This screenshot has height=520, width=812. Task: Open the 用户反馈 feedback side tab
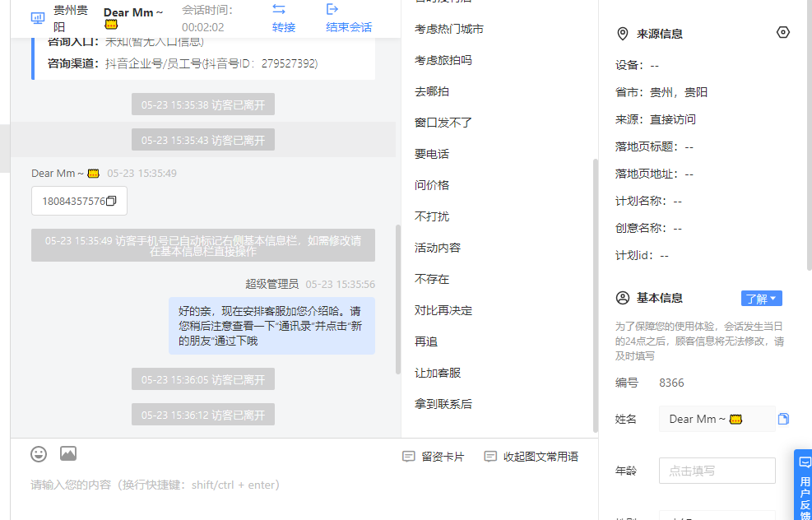pyautogui.click(x=803, y=485)
